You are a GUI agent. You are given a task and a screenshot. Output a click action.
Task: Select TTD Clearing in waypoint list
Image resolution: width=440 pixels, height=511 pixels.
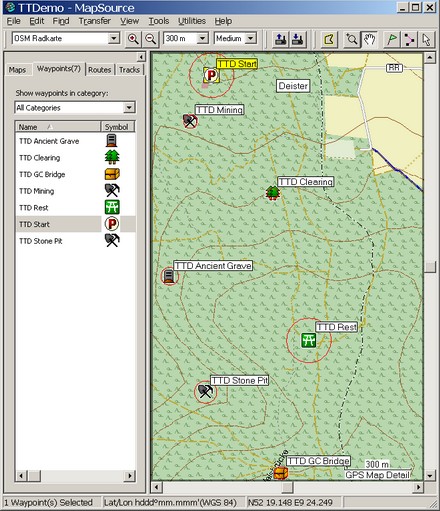(x=40, y=158)
